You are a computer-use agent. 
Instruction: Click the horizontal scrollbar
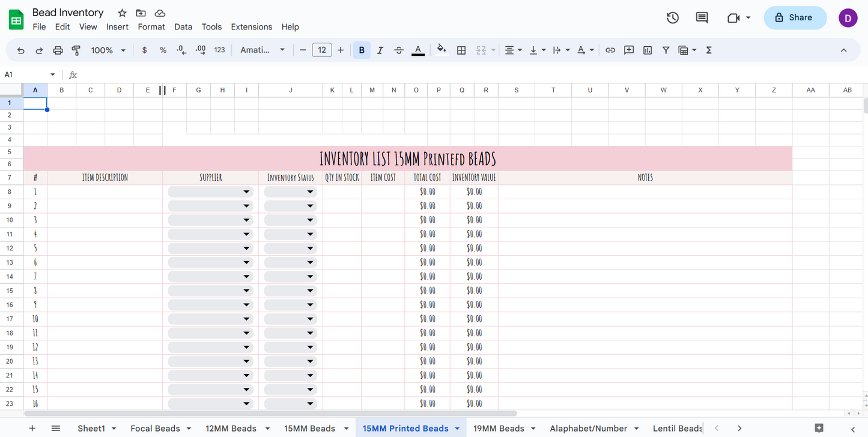tap(270, 414)
